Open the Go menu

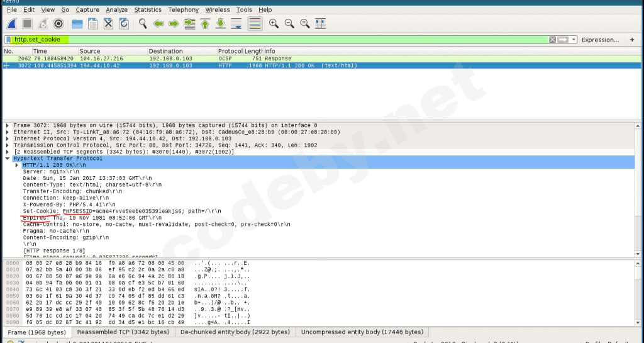(x=65, y=9)
